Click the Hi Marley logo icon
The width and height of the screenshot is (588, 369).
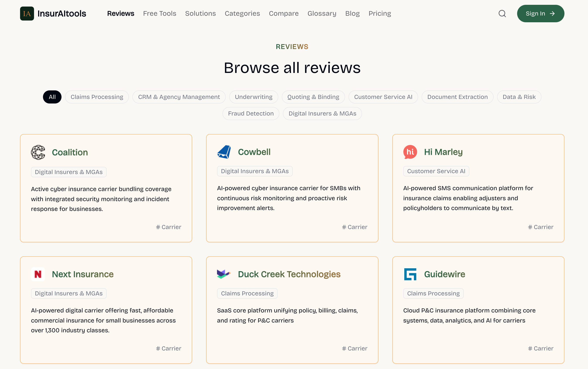click(410, 152)
